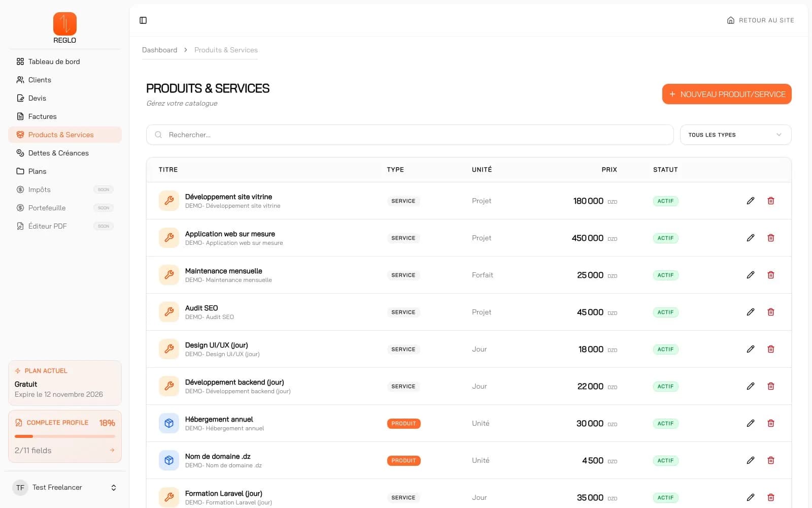Screen dimensions: 812x508
Task: Go to Dashboard breadcrumb link
Action: point(159,50)
